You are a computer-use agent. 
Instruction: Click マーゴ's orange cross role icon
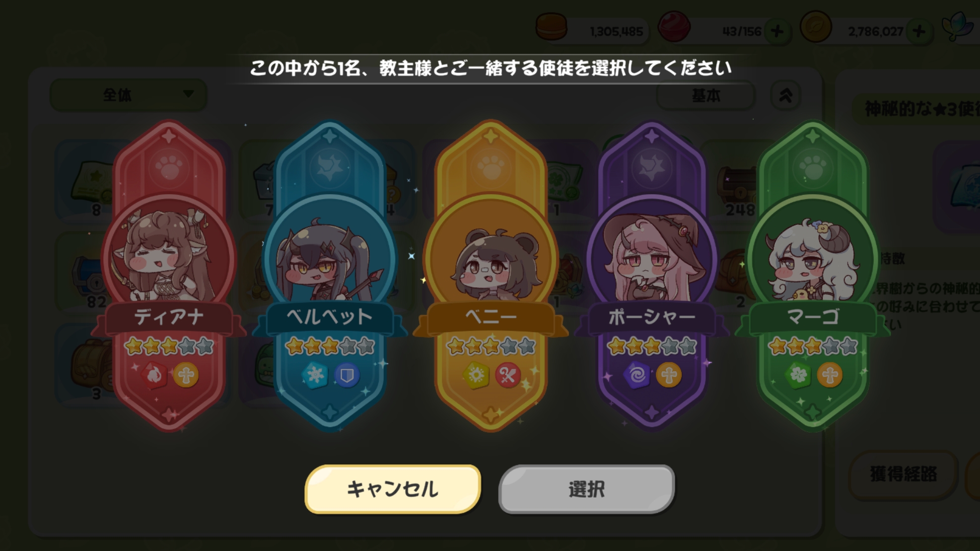tap(830, 375)
